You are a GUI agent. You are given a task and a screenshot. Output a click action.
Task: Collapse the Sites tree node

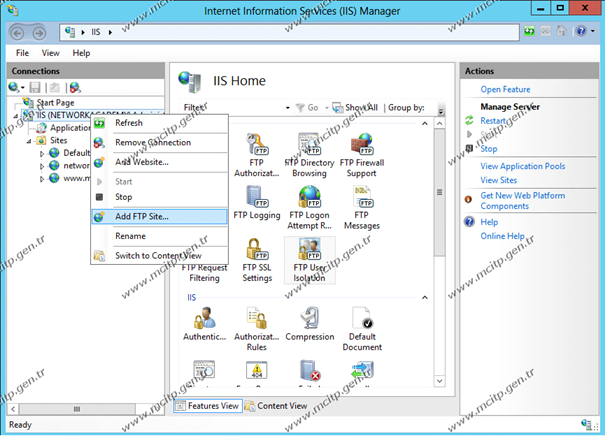(x=29, y=142)
